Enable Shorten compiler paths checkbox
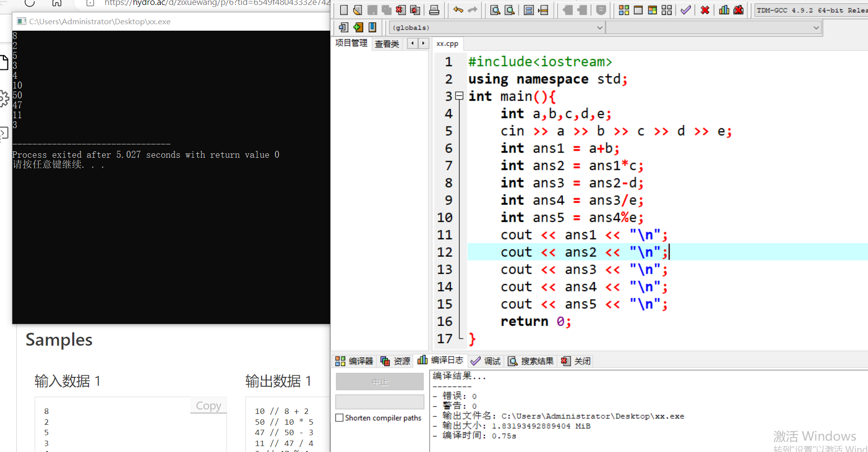The width and height of the screenshot is (868, 452). (340, 418)
